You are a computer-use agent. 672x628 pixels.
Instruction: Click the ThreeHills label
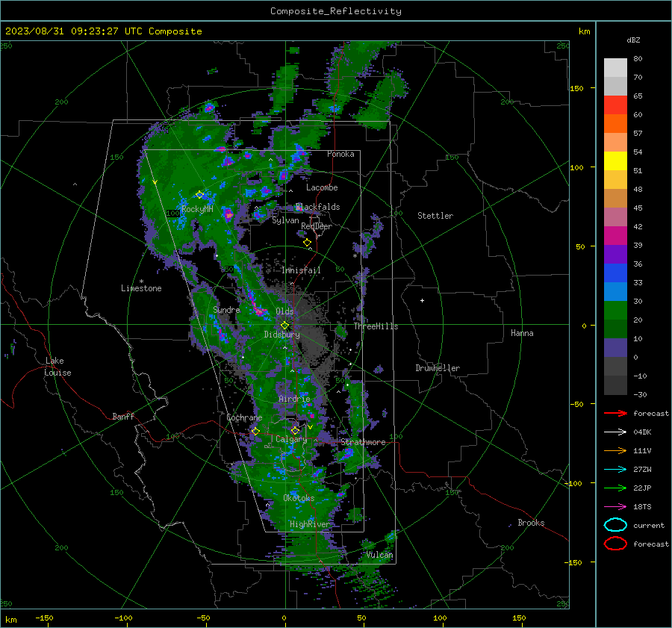[x=376, y=326]
